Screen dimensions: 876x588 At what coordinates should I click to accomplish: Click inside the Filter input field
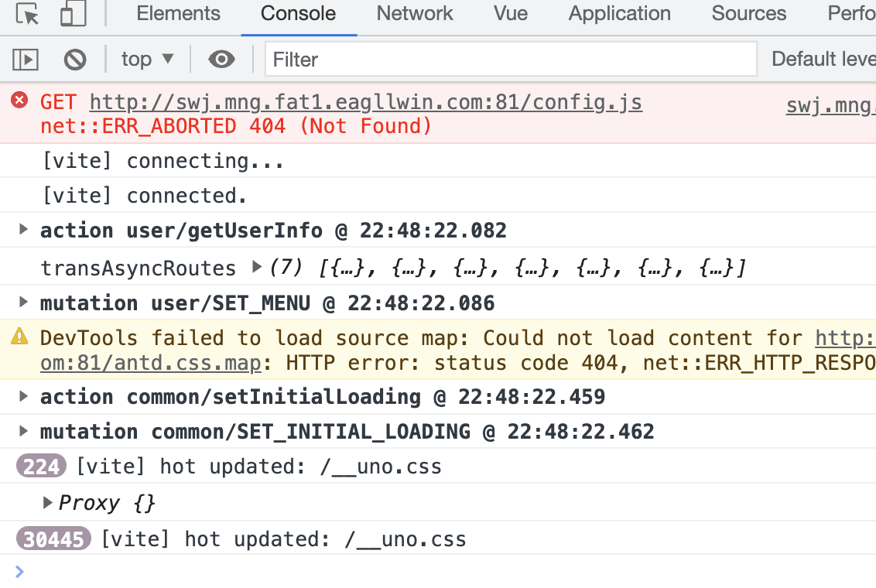coord(511,59)
